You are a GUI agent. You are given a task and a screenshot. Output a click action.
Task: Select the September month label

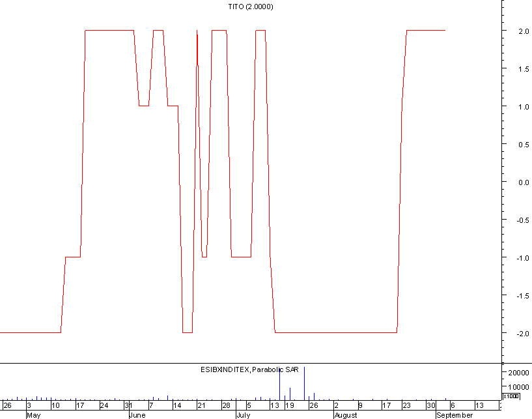point(455,415)
